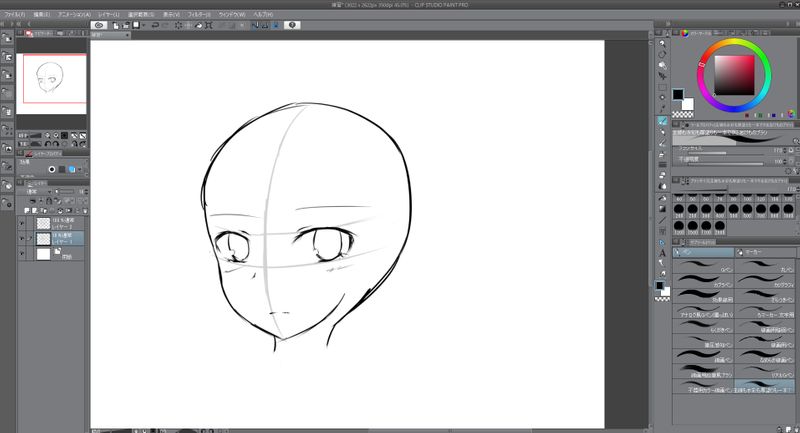Toggle visibility of the レイヤー 2 layer
The height and width of the screenshot is (433, 800).
22,223
